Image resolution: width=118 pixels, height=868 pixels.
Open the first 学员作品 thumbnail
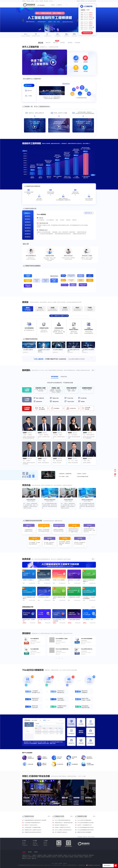31,493
